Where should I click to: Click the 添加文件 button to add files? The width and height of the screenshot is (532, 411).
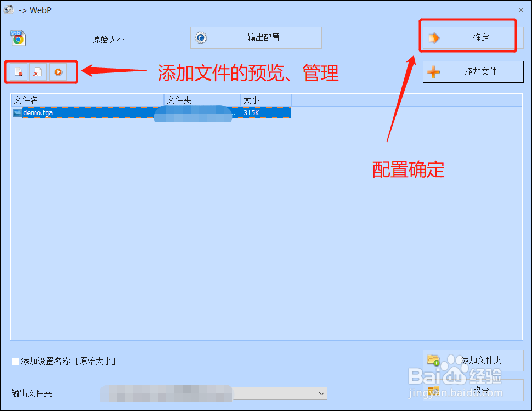coord(473,72)
